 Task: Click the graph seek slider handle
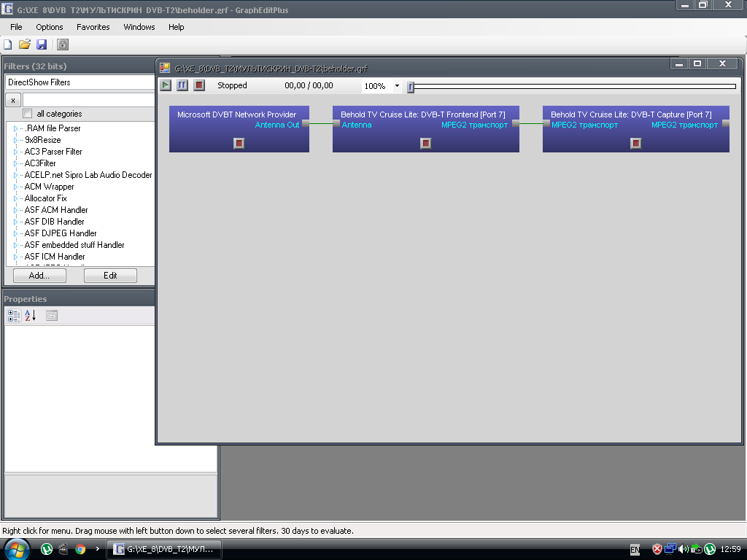[x=411, y=87]
